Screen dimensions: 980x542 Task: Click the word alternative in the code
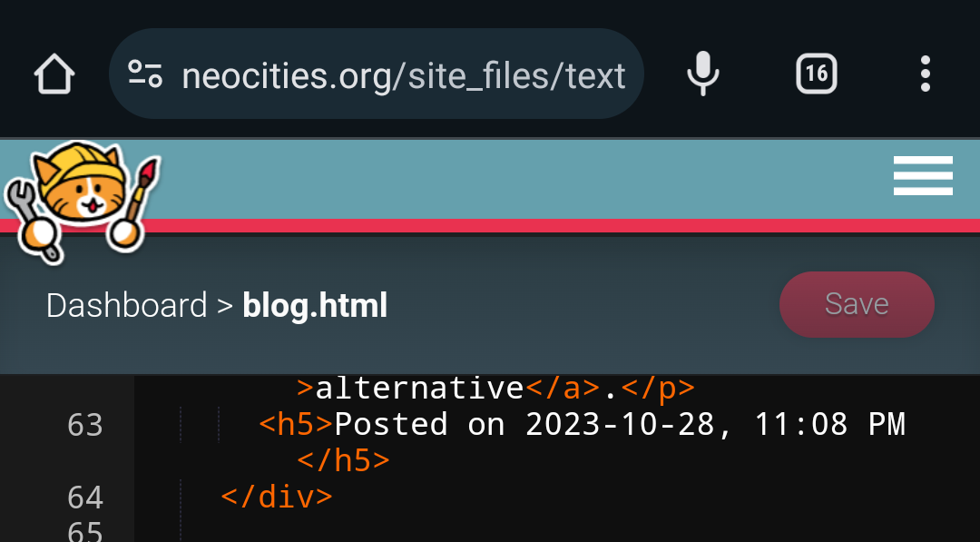click(x=419, y=389)
